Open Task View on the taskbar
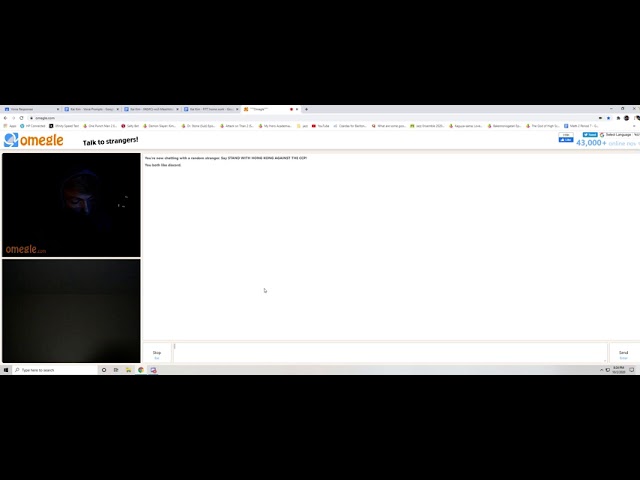 pyautogui.click(x=116, y=370)
